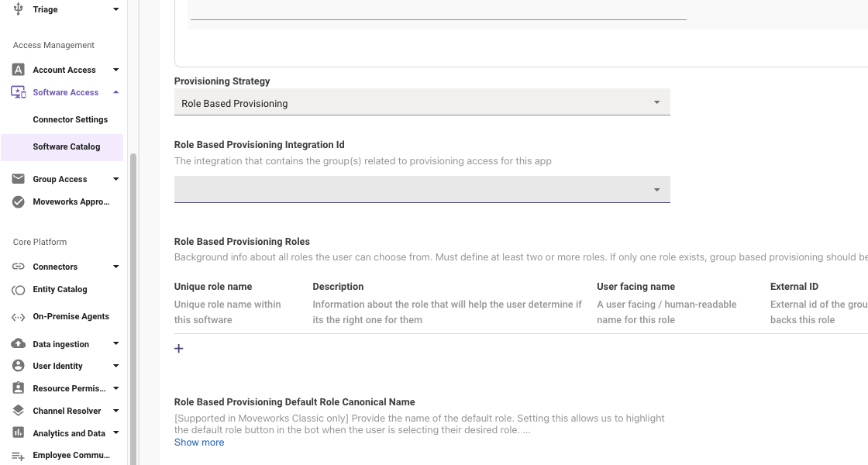Open Role Based Provisioning Integration Id dropdown
This screenshot has width=868, height=465.
point(422,190)
